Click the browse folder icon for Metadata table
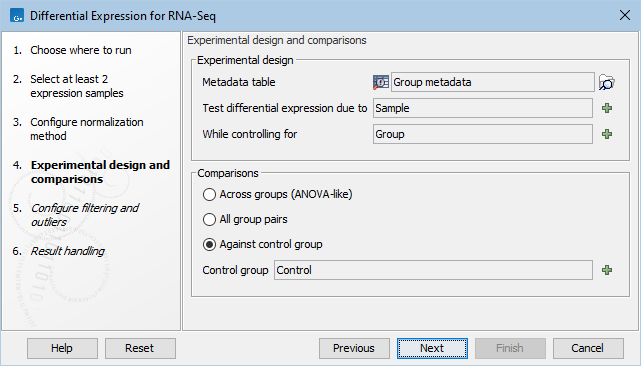Screen dimensions: 641x366 point(607,82)
